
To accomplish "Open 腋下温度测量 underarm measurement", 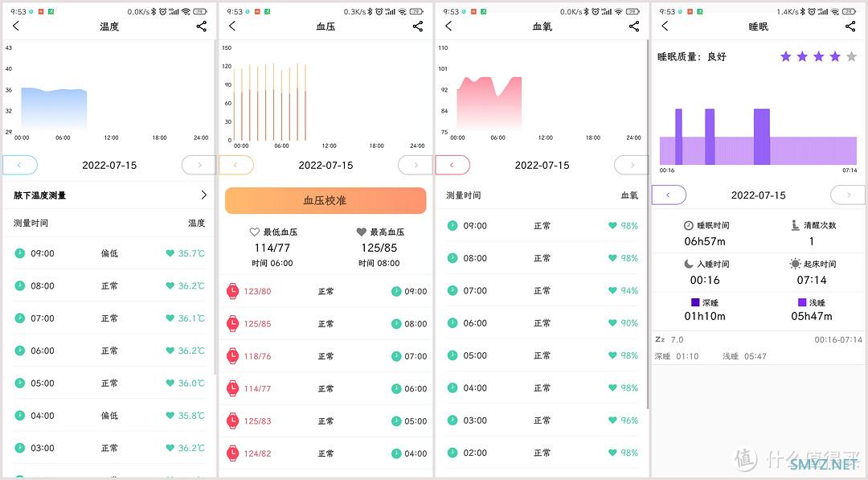I will click(109, 195).
